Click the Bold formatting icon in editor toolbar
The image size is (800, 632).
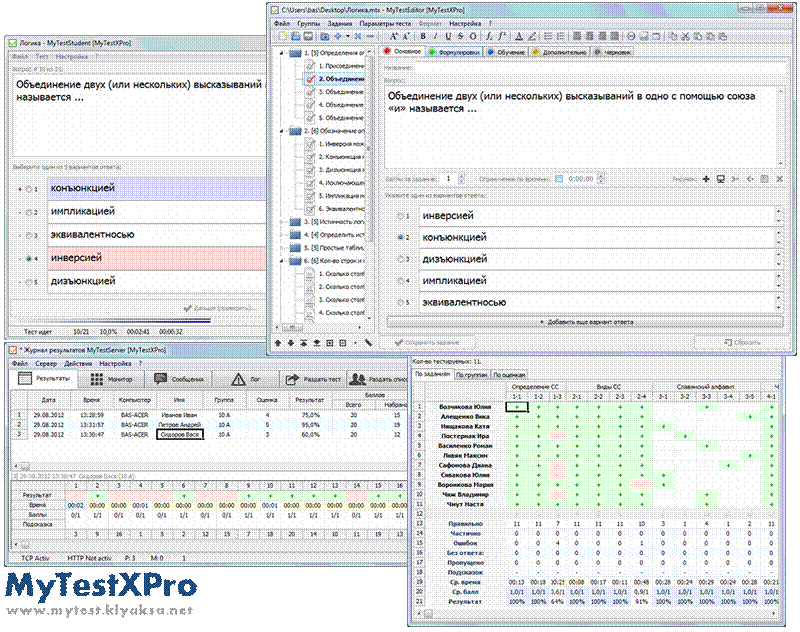pos(423,36)
